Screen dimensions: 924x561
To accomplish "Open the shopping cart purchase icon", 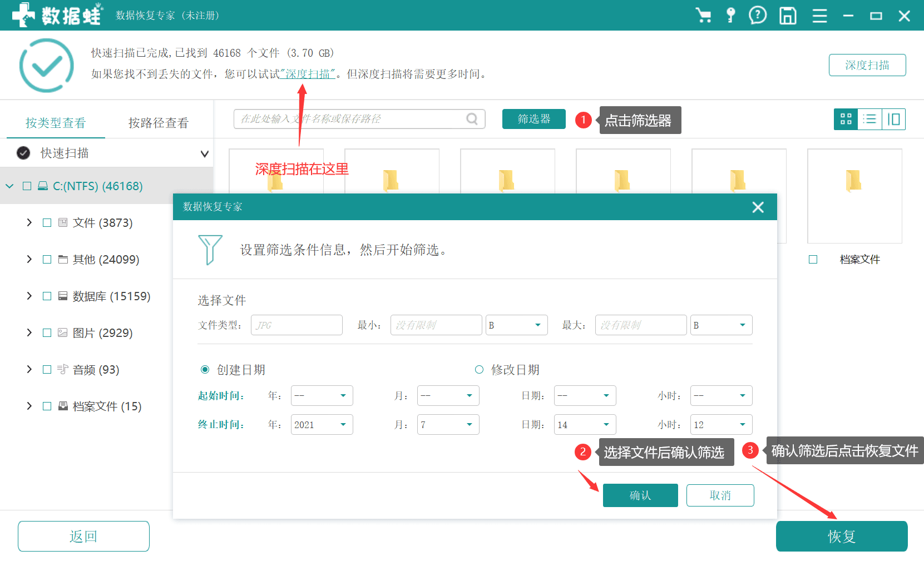I will (x=704, y=16).
